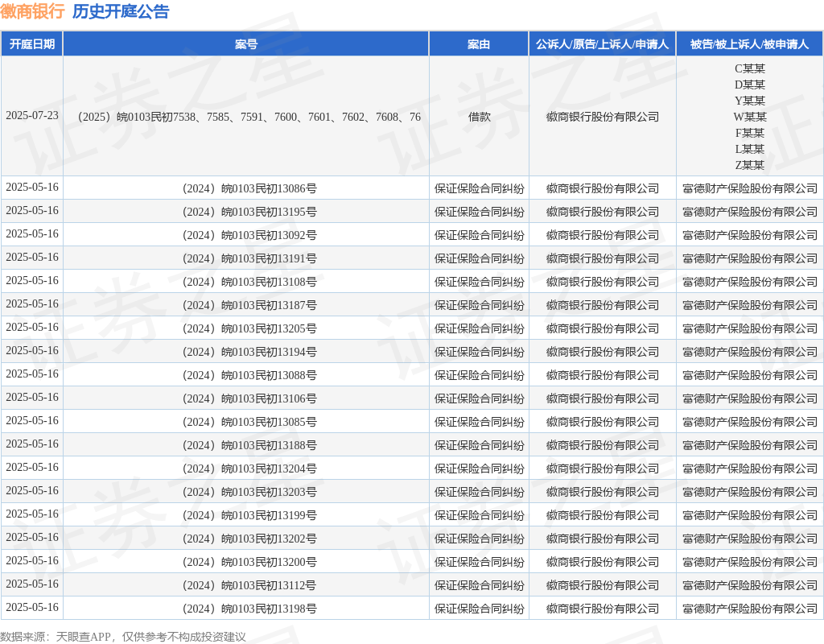This screenshot has height=644, width=824.
Task: Click 富德财产保险股份有限公司 in the 13205号 row
Action: pos(750,328)
